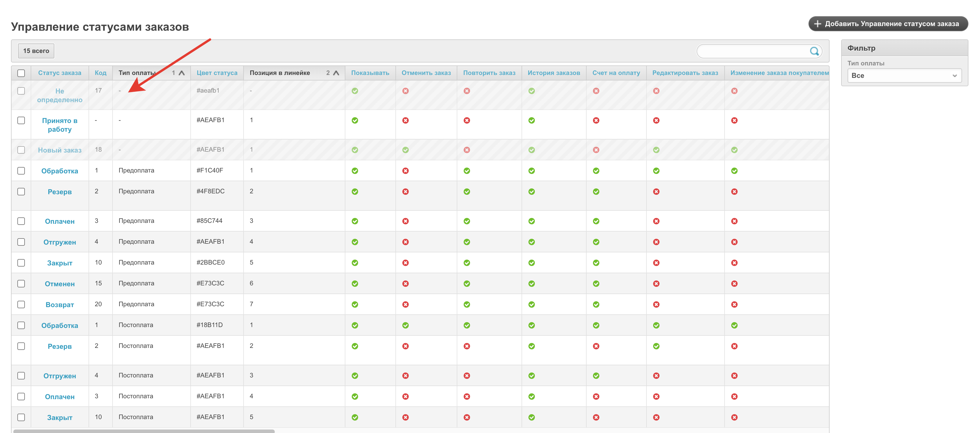Image resolution: width=980 pixels, height=433 pixels.
Task: Toggle Повторить заказ icon in Принято в работу row
Action: (467, 120)
